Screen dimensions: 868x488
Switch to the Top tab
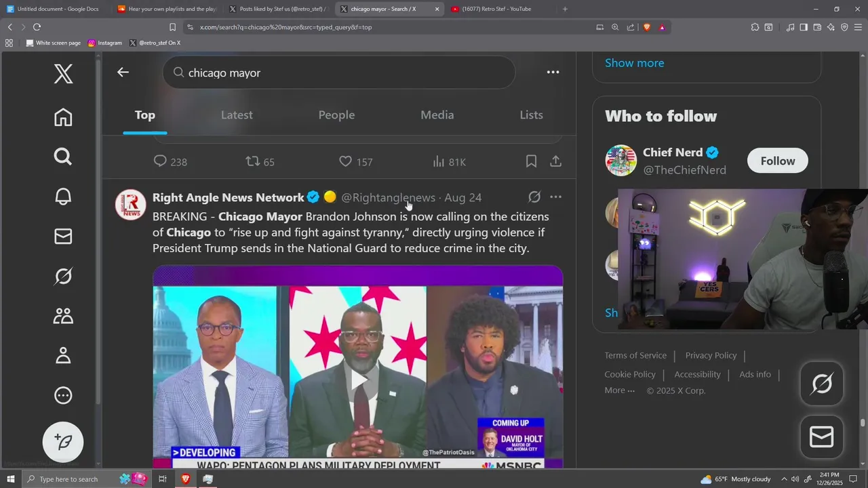click(x=144, y=115)
